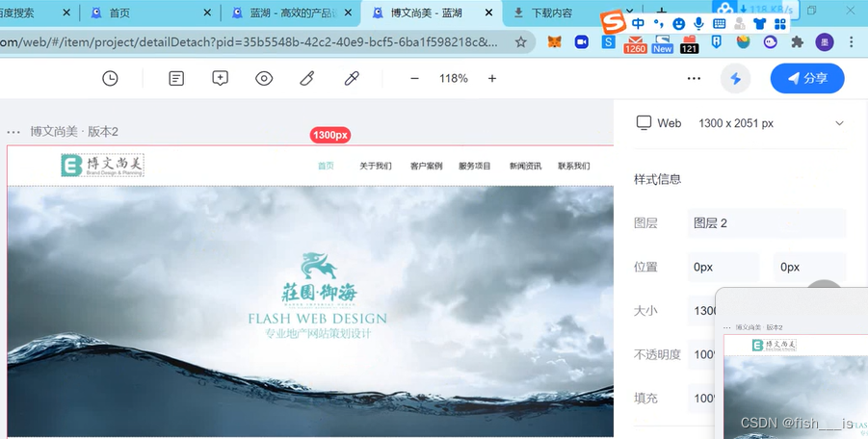
Task: Open the ellipsis menu beside 博文尚美 · 版本2
Action: (13, 132)
